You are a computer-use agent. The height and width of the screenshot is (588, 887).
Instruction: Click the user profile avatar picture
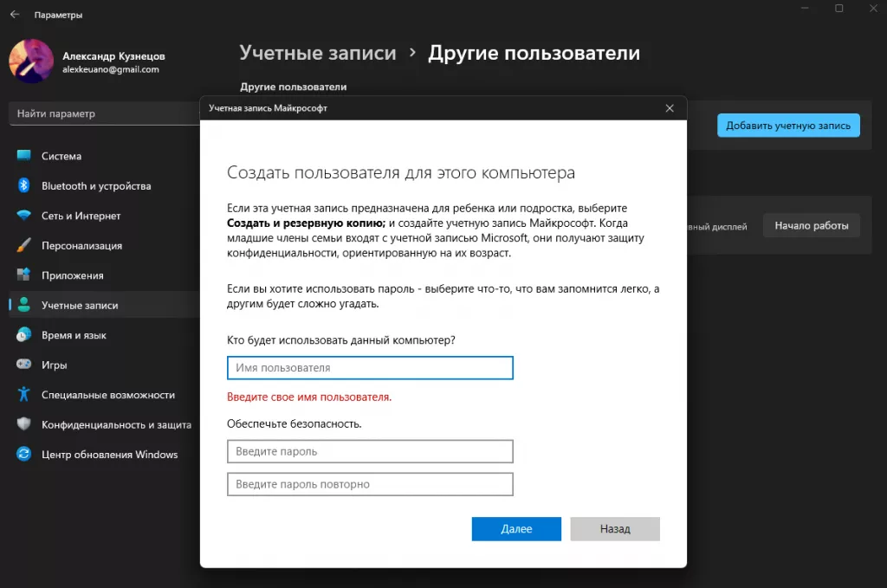pyautogui.click(x=31, y=61)
